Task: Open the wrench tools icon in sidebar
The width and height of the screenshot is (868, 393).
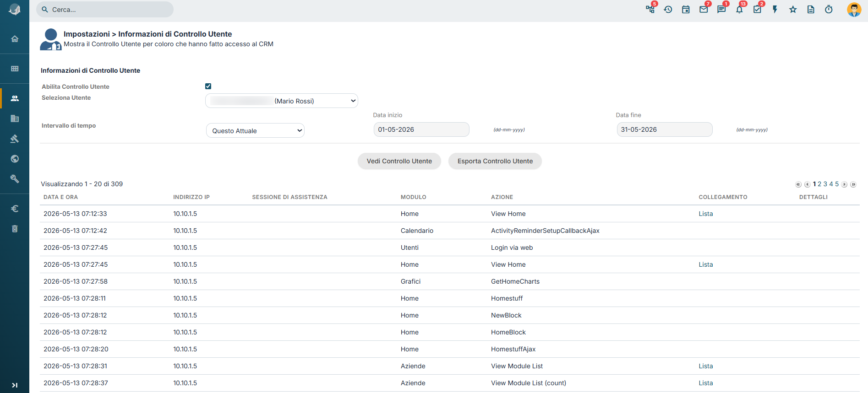Action: coord(15,179)
